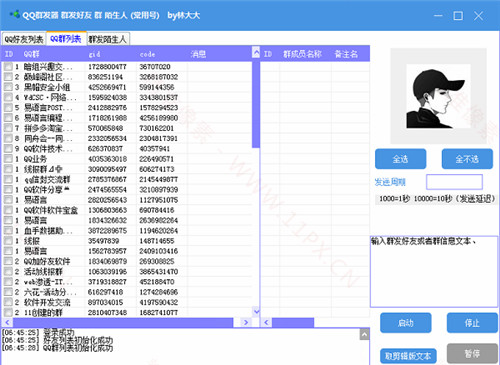Image resolution: width=500 pixels, height=365 pixels.
Task: Click code cell 148714655
Action: click(157, 241)
